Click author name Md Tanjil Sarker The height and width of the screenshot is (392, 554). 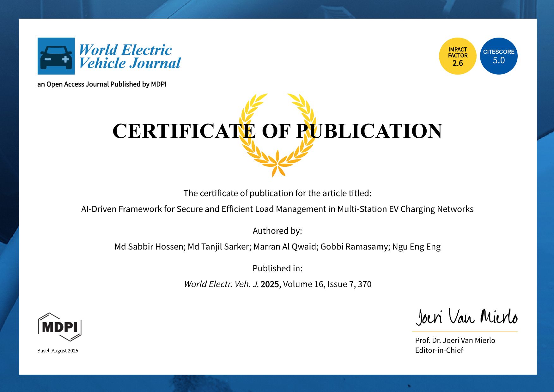(x=219, y=247)
